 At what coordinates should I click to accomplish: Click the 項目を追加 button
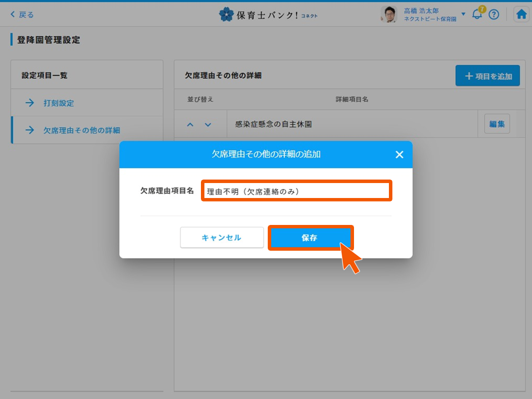(487, 76)
